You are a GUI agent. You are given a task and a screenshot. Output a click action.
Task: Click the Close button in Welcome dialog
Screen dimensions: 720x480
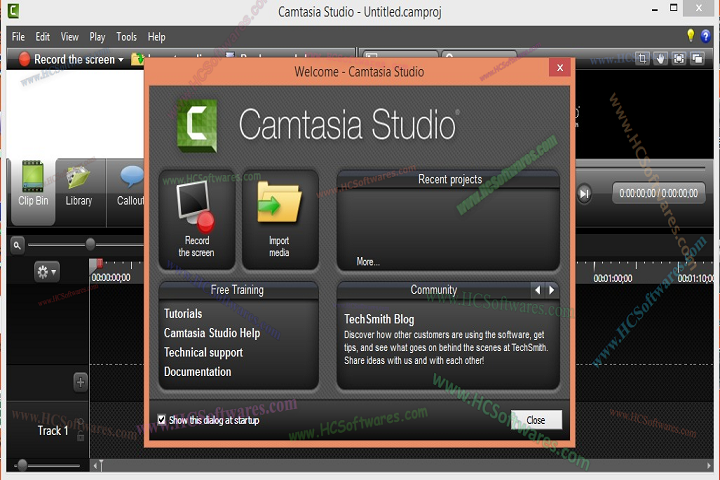click(x=535, y=420)
